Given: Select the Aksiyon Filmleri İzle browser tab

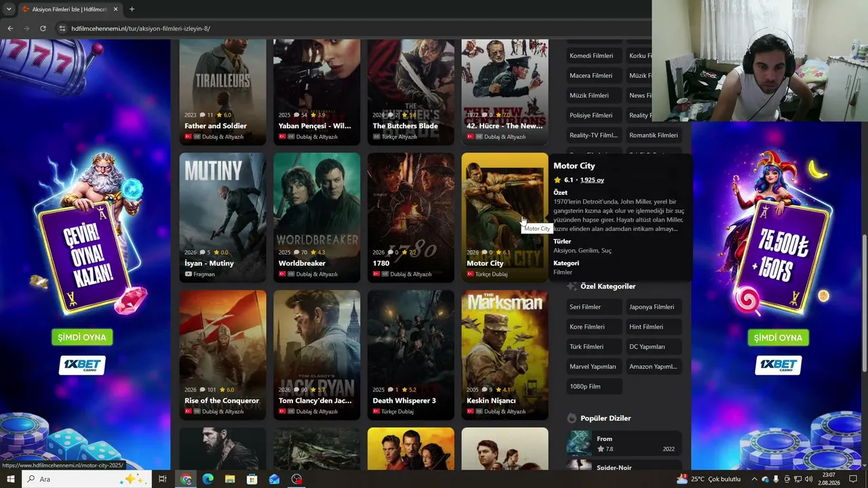Looking at the screenshot, I should (71, 9).
